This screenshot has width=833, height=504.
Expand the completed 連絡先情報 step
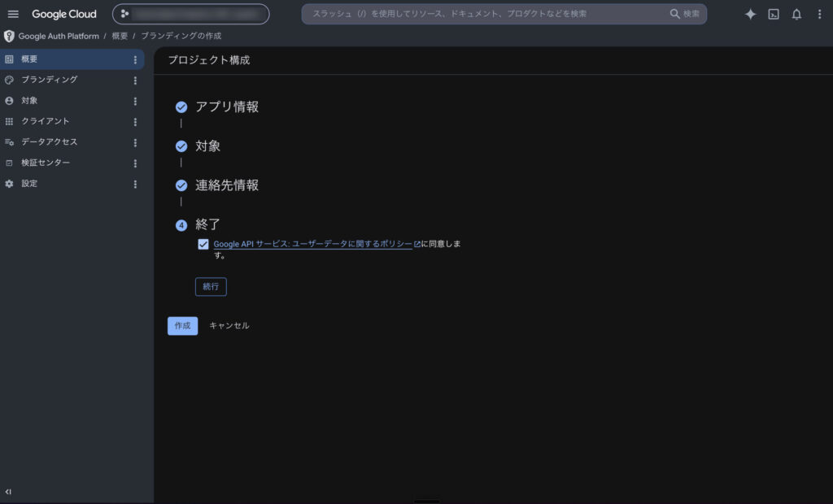coord(227,185)
